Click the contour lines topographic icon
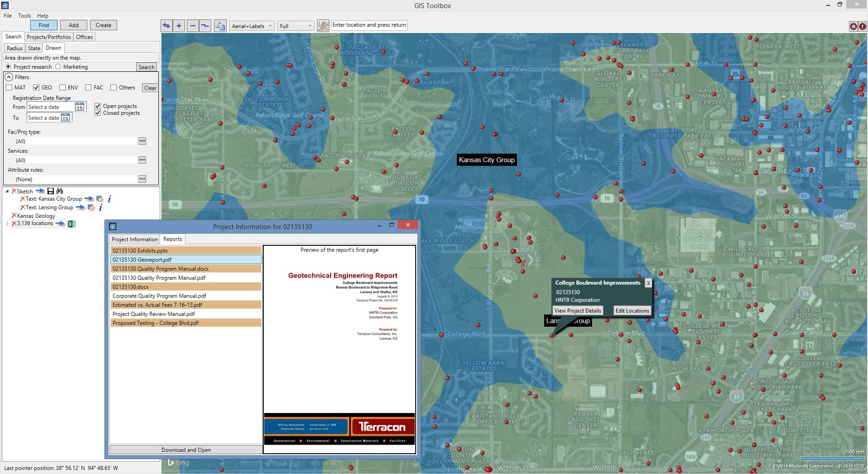868x474 pixels. tap(323, 26)
